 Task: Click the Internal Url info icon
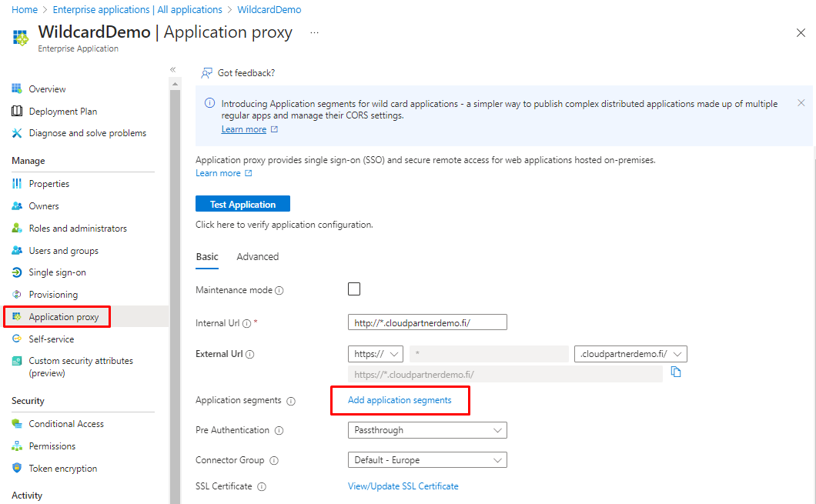click(246, 324)
